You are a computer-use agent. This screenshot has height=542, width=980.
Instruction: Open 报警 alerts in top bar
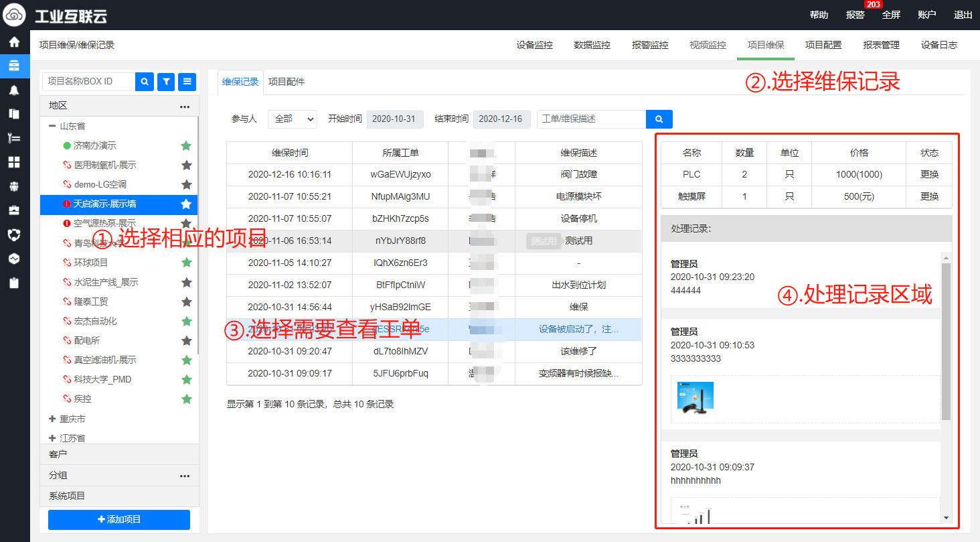855,15
